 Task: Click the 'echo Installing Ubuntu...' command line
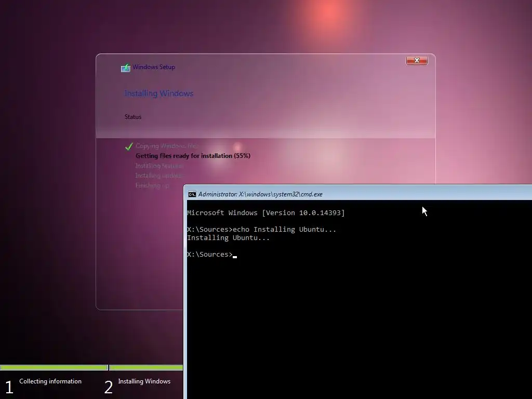pos(262,229)
